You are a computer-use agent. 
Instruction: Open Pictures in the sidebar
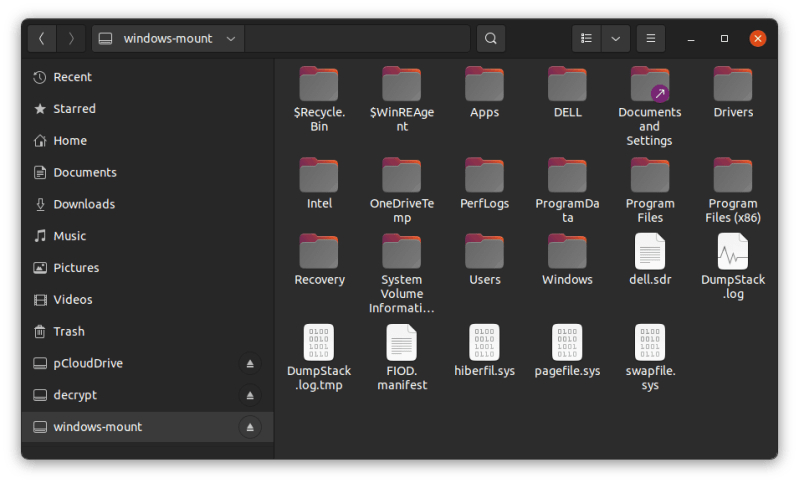147,267
